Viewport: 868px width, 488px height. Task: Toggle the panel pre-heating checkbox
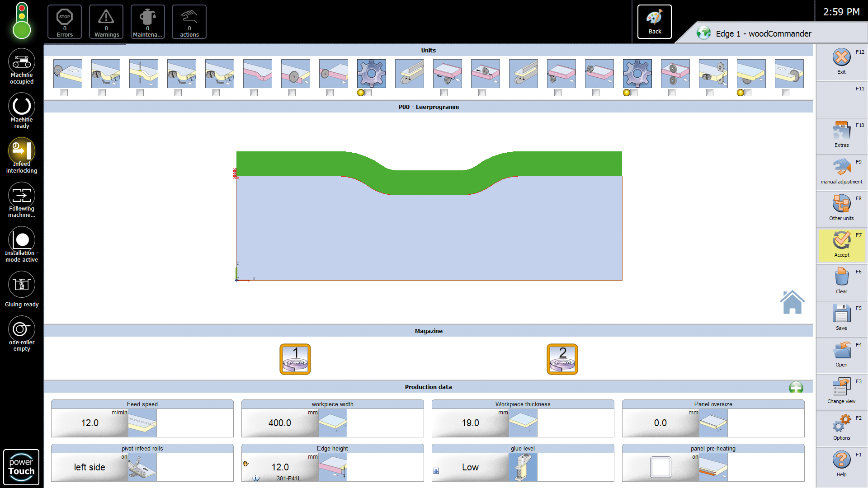pyautogui.click(x=660, y=467)
